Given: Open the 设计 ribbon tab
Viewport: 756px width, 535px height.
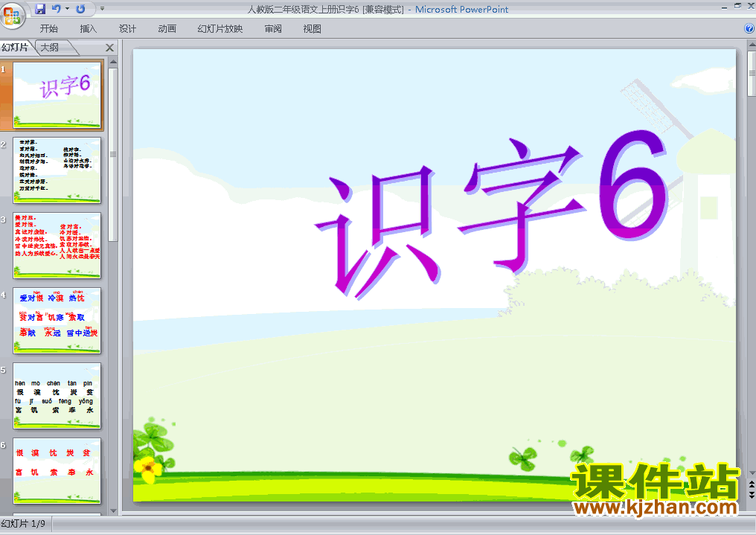Looking at the screenshot, I should (127, 29).
